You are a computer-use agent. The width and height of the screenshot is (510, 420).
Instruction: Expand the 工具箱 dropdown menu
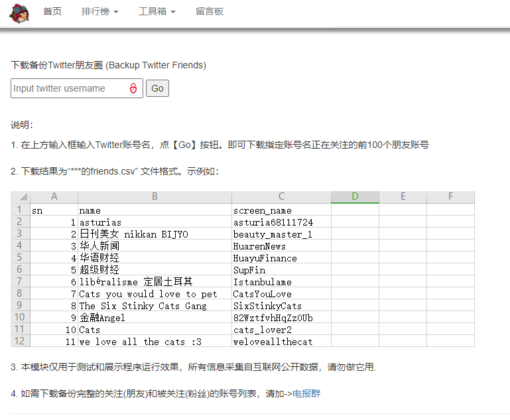coord(157,12)
